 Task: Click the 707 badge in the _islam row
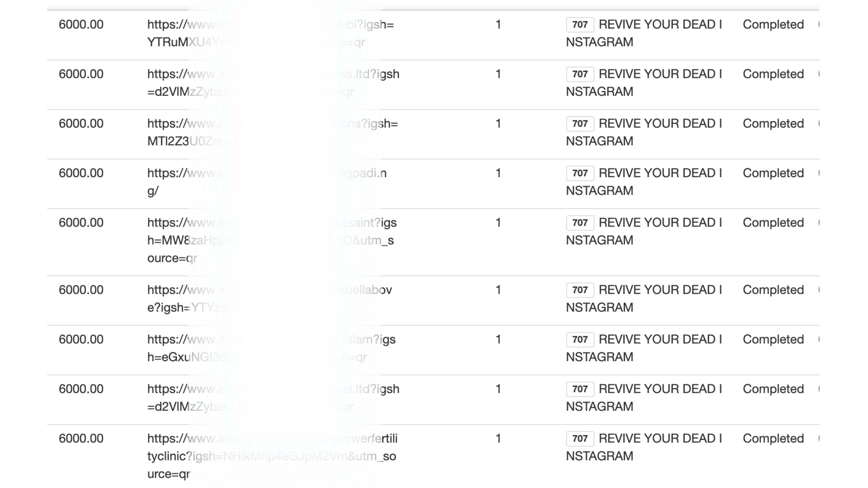click(580, 339)
